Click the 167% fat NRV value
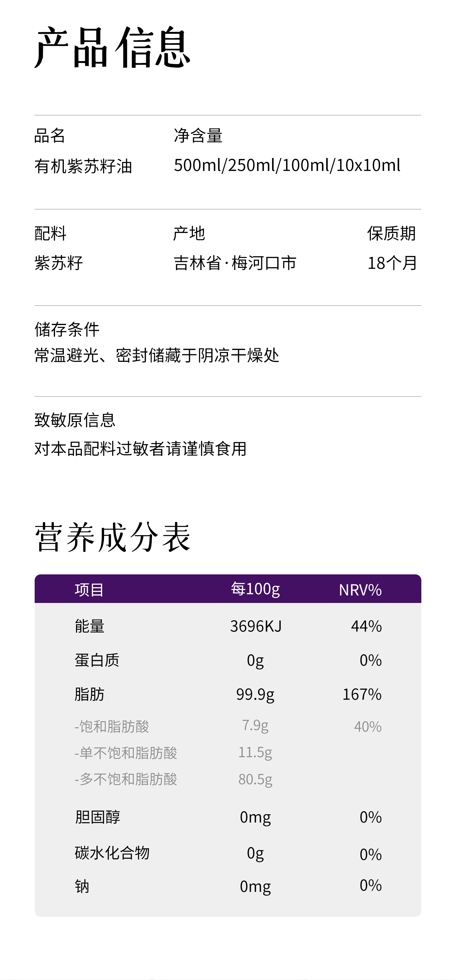 click(362, 694)
